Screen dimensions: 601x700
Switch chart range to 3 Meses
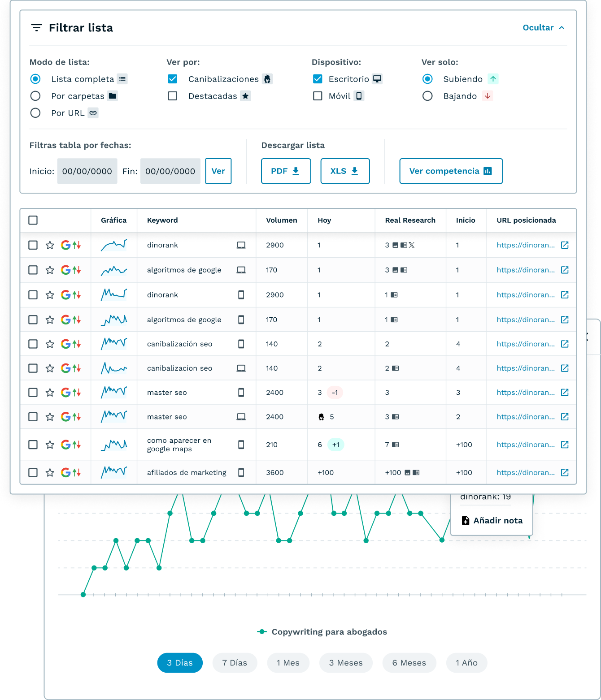[x=345, y=663]
